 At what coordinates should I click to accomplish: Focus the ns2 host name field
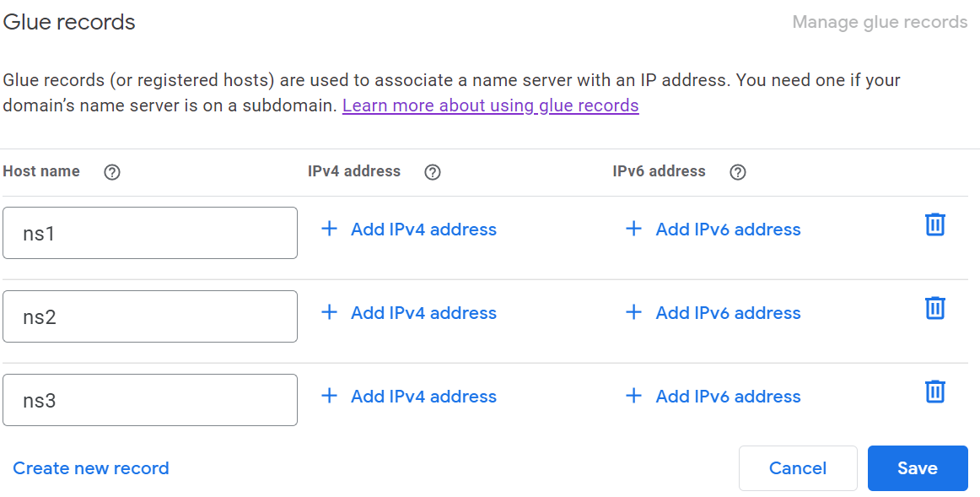tap(150, 316)
